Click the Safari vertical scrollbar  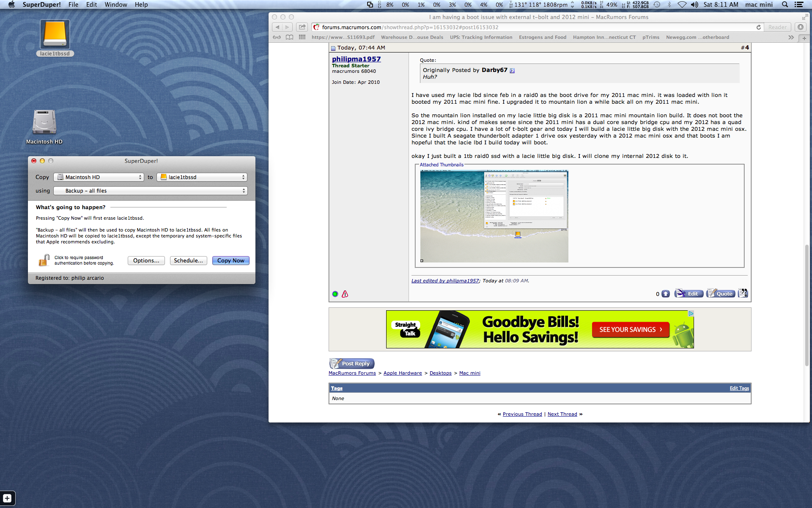[x=807, y=305]
